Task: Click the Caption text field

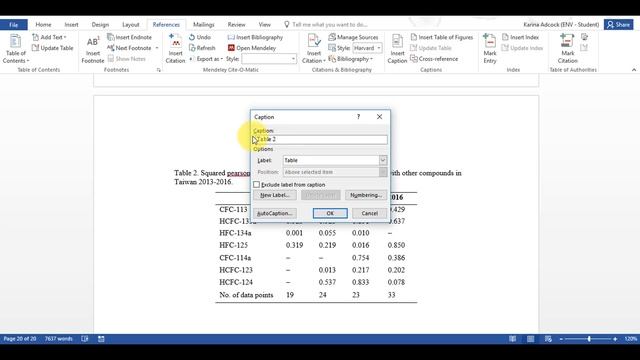Action: [320, 139]
